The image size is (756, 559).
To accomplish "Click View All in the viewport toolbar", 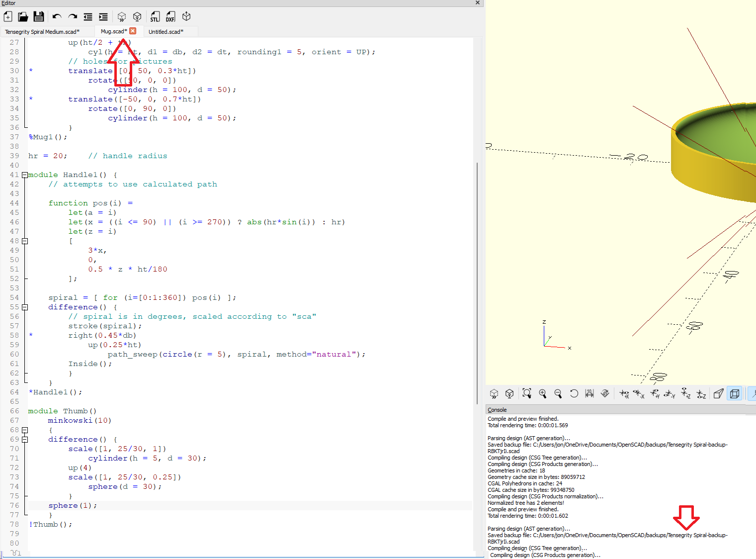I will tap(527, 394).
